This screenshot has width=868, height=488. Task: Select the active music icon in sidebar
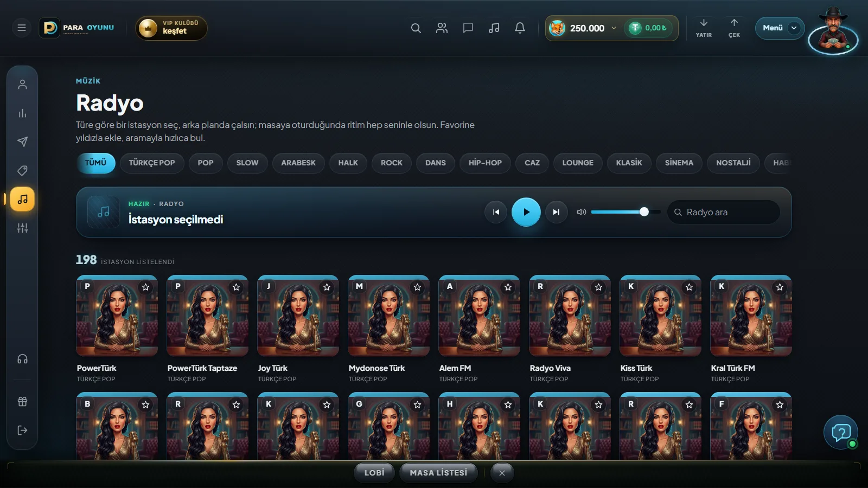22,200
